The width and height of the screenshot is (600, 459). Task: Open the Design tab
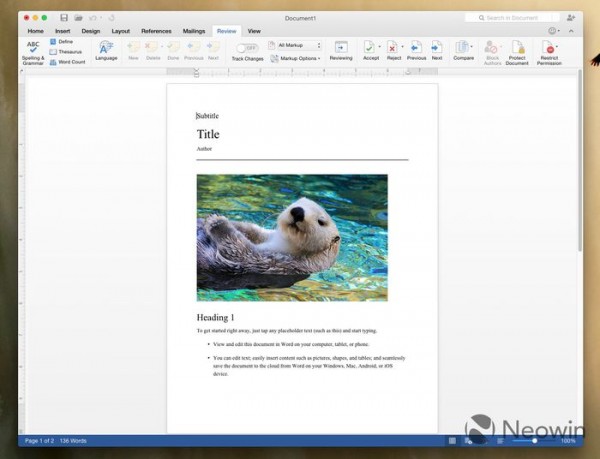click(x=91, y=31)
